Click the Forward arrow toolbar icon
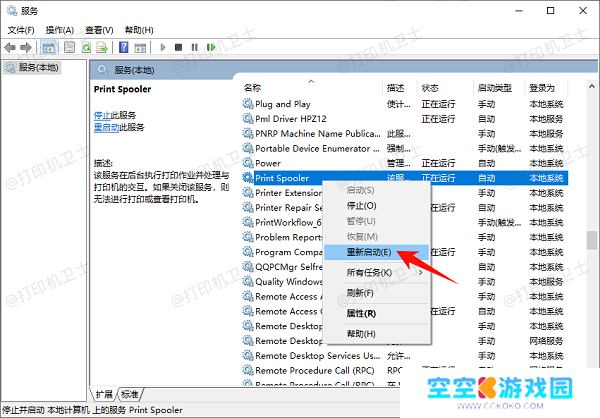The width and height of the screenshot is (600, 418). (x=26, y=47)
